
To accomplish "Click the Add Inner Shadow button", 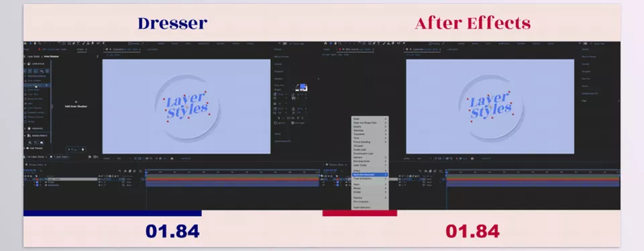I will click(x=76, y=105).
